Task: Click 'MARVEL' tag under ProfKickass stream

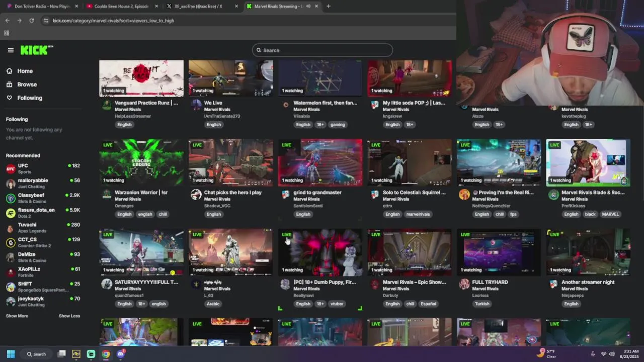Action: pyautogui.click(x=610, y=214)
